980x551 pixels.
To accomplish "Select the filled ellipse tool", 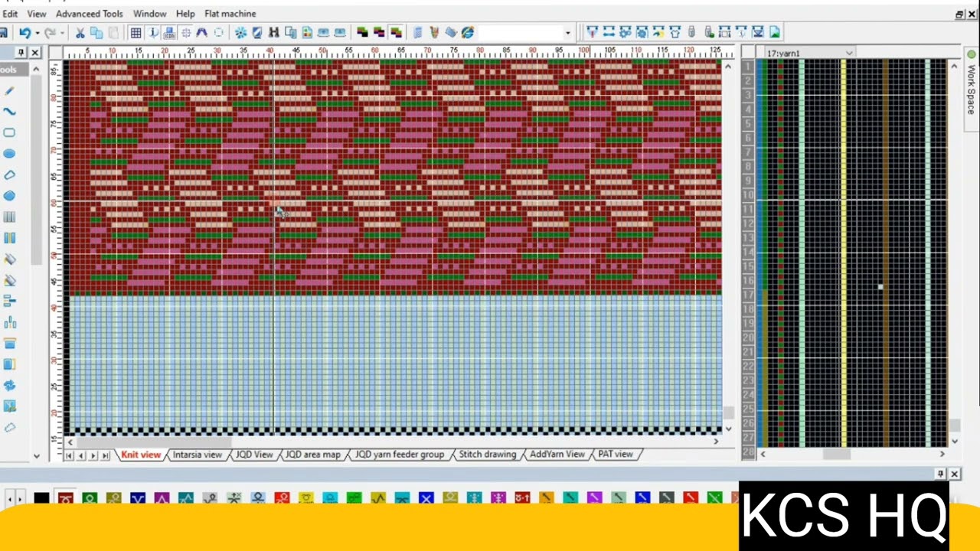I will coord(9,154).
